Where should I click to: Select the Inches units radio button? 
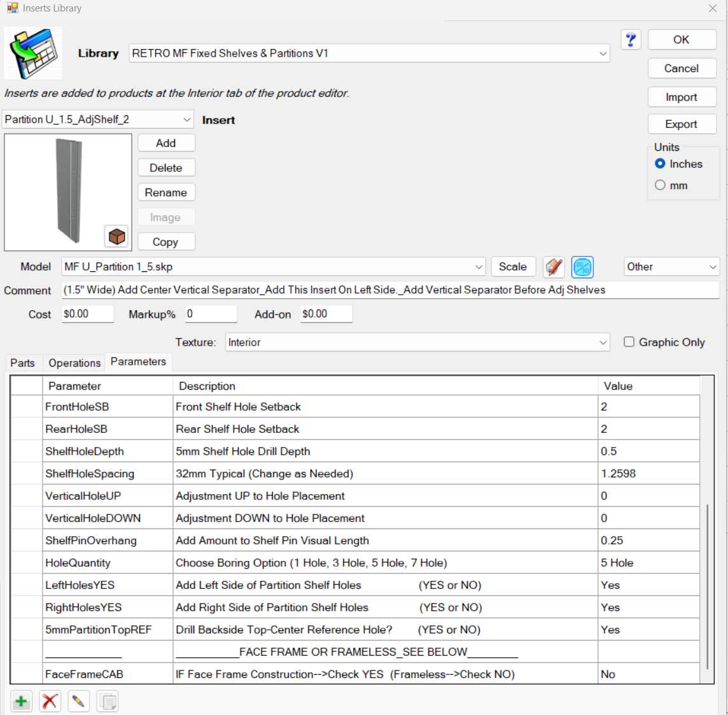coord(660,164)
